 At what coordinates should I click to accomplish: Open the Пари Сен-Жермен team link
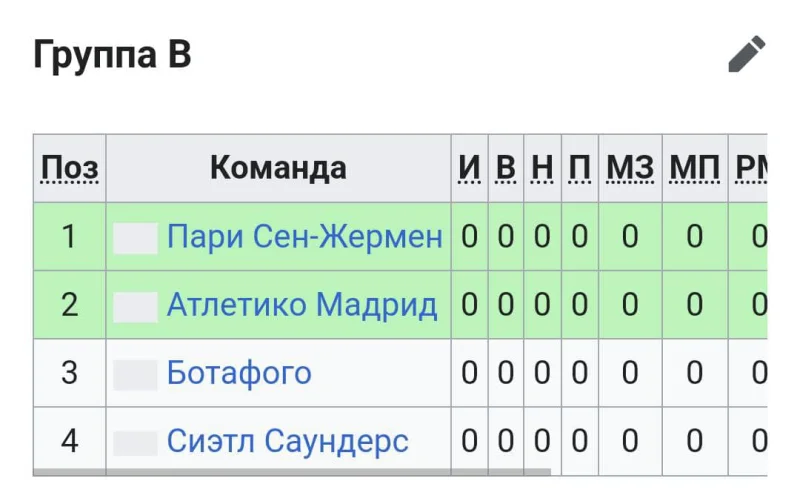pyautogui.click(x=304, y=237)
